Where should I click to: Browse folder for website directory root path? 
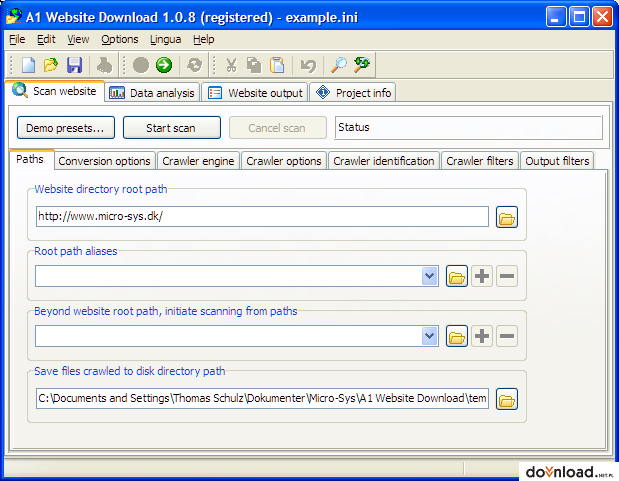[507, 217]
